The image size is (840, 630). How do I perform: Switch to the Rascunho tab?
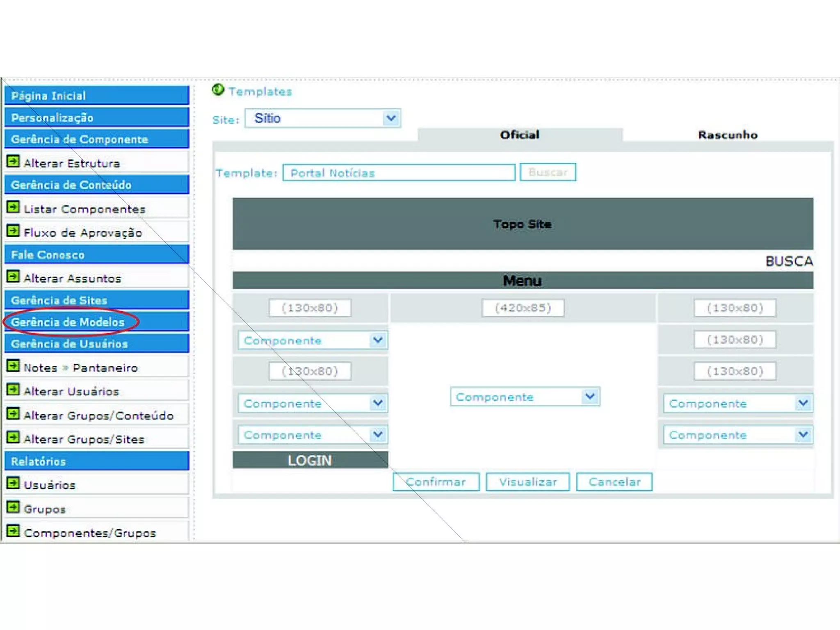pos(728,135)
